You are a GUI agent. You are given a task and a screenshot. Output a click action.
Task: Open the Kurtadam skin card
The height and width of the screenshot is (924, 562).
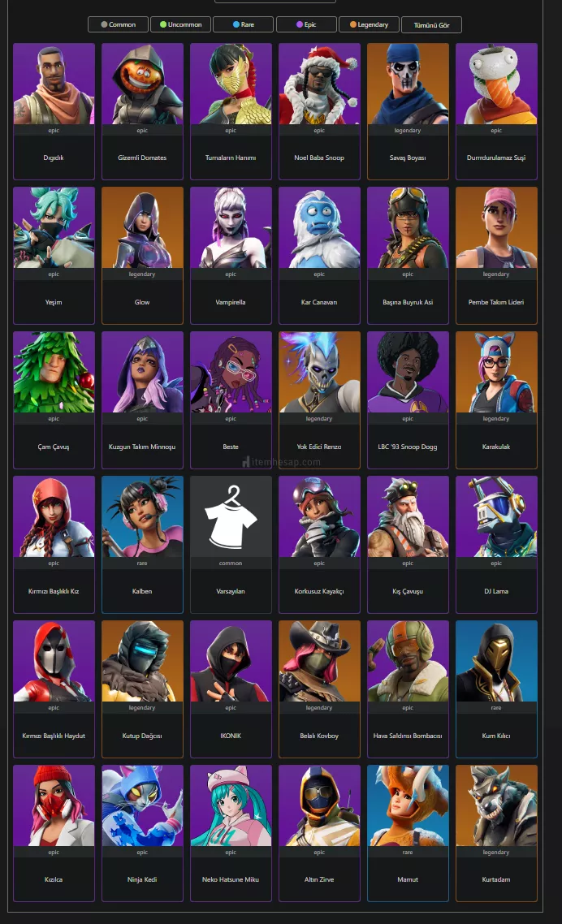pos(496,833)
